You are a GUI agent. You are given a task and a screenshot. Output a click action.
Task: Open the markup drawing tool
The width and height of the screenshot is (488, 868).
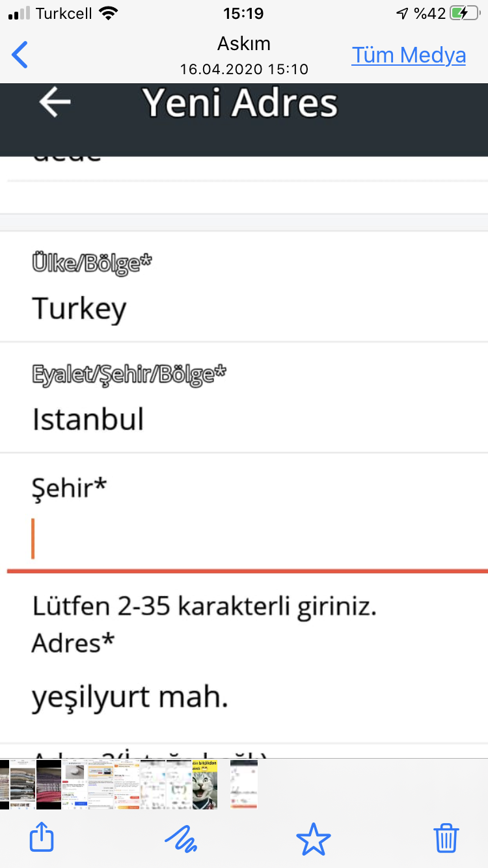(x=181, y=838)
